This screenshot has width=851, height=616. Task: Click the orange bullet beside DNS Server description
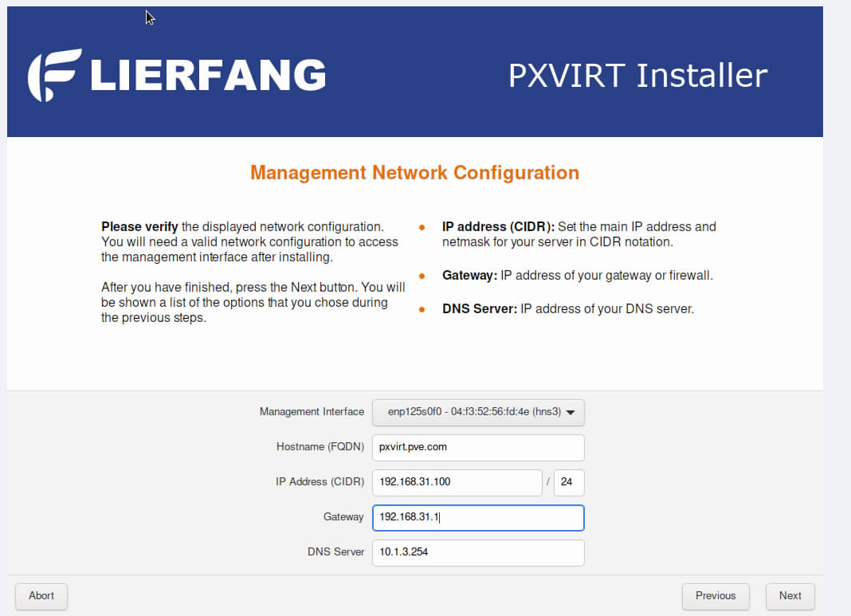(422, 310)
